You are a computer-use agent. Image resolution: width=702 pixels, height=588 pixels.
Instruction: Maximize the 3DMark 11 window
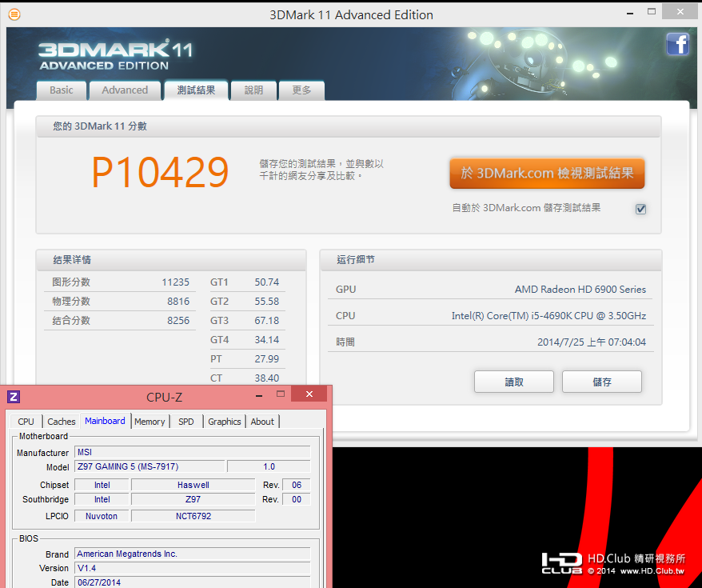tap(652, 12)
